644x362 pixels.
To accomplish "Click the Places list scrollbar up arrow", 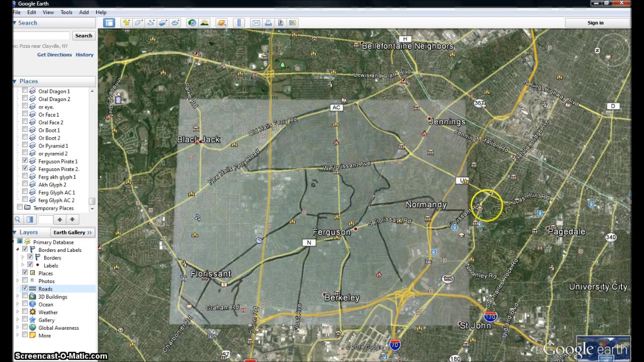I will pos(92,91).
